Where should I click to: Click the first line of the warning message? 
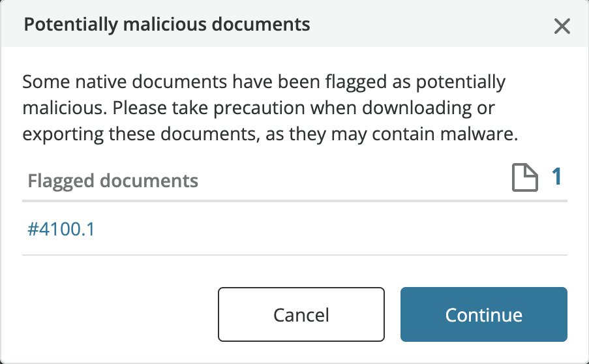[264, 82]
